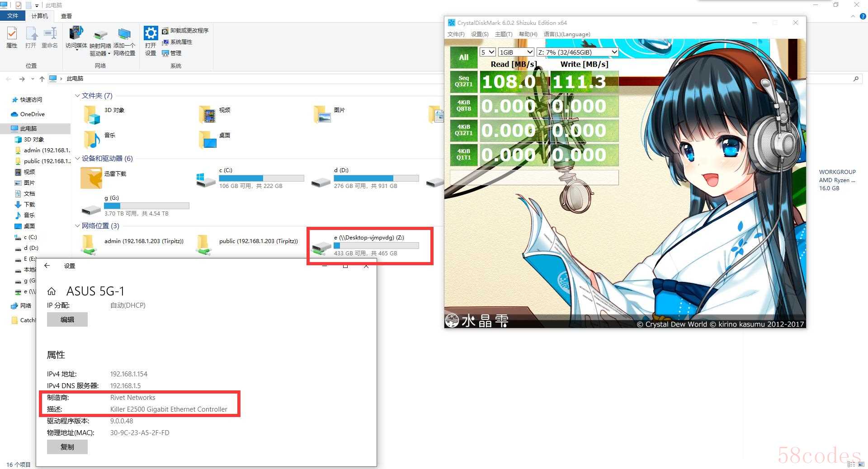868x469 pixels.
Task: Collapse the Explorer ribbon with the chevron
Action: pyautogui.click(x=853, y=16)
